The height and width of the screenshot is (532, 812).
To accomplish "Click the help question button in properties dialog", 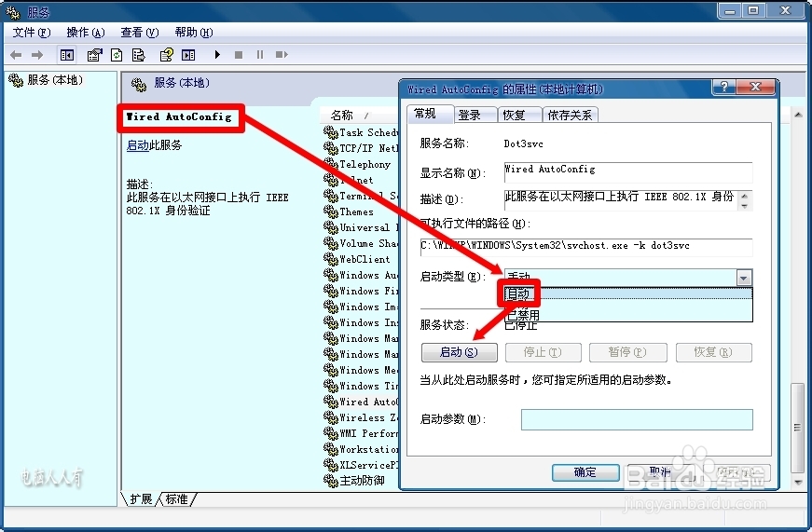I will tap(724, 88).
